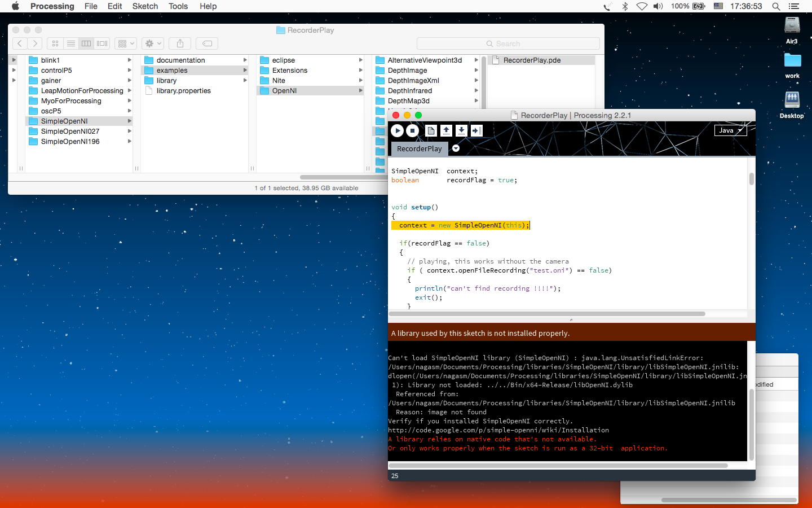The height and width of the screenshot is (508, 812).
Task: Select the RecorderPlay.pde file
Action: 531,60
